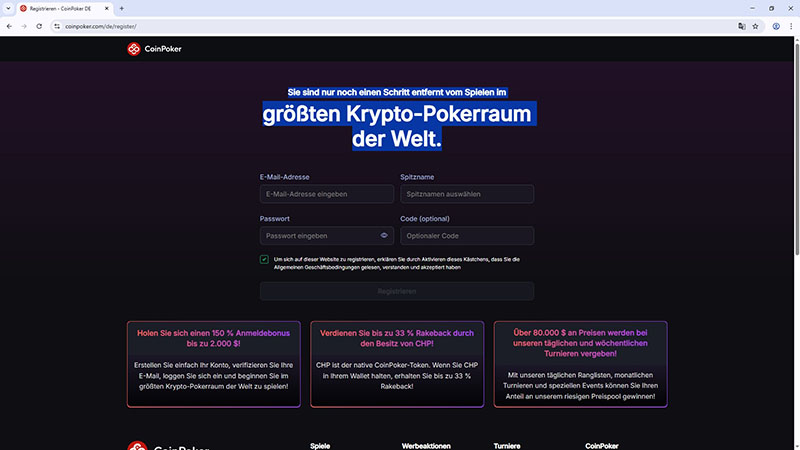Click the 150 % Anmeldebonus card heading
The height and width of the screenshot is (450, 800).
click(x=213, y=338)
